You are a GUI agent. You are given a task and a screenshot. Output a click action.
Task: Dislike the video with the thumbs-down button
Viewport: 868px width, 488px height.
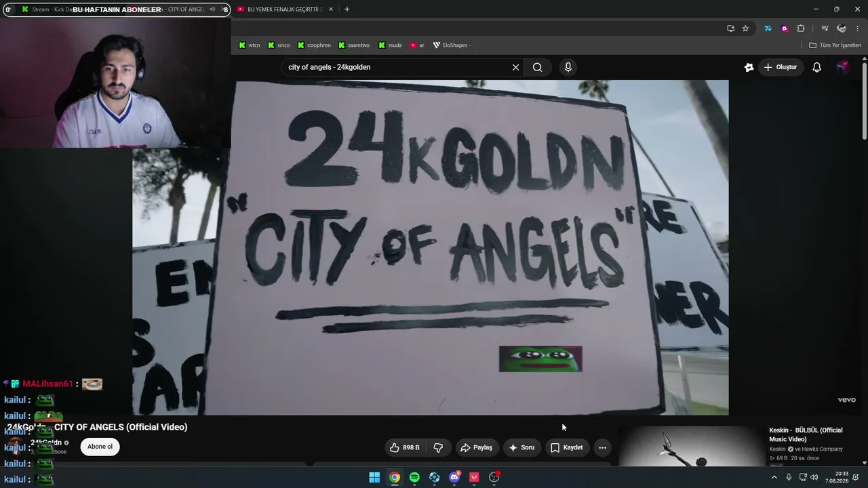439,447
